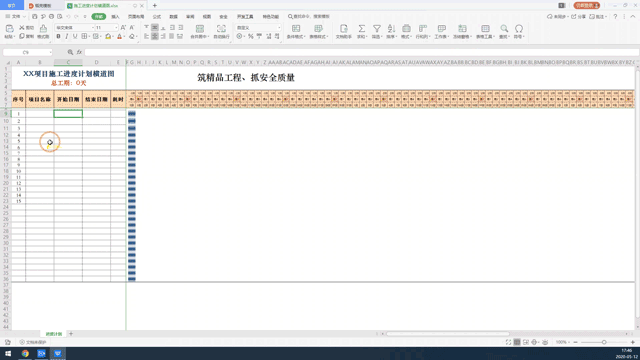Click the Find magnifier icon in ribbon
640x360 pixels.
(x=504, y=29)
